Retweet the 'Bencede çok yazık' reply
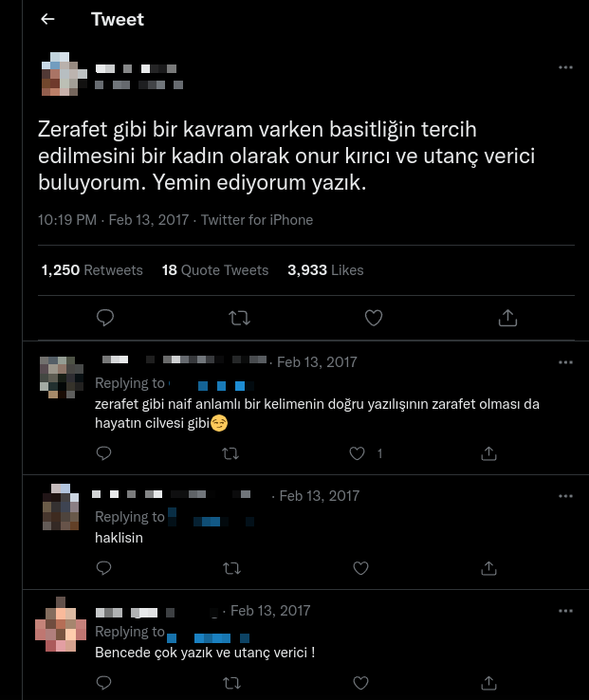The height and width of the screenshot is (700, 589). tap(231, 683)
